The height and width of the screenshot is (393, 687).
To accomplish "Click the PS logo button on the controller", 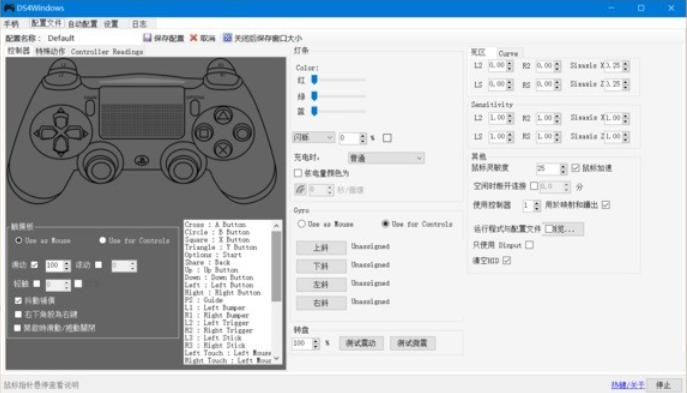I will tap(141, 160).
